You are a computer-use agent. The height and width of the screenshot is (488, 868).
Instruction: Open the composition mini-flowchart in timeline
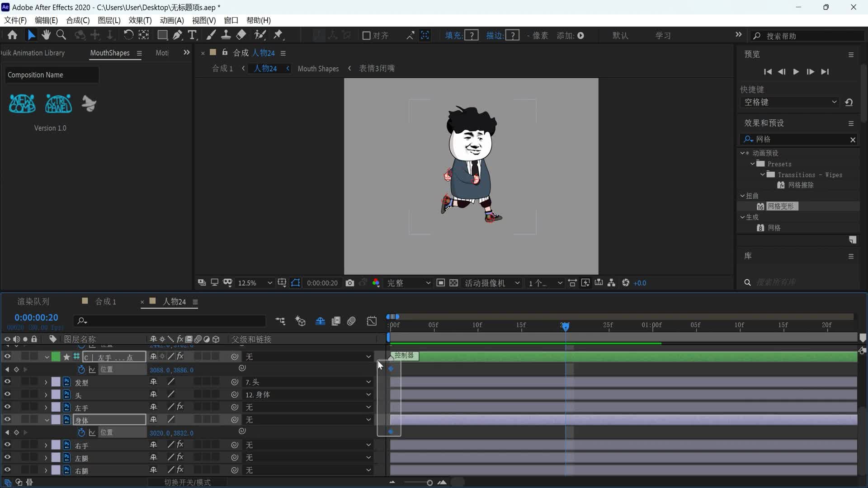(x=280, y=321)
